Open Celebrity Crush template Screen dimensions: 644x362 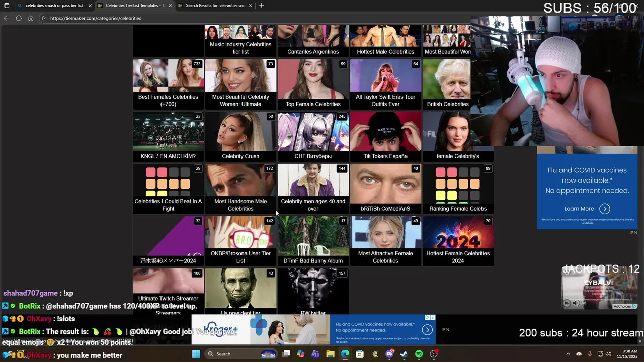pyautogui.click(x=240, y=136)
